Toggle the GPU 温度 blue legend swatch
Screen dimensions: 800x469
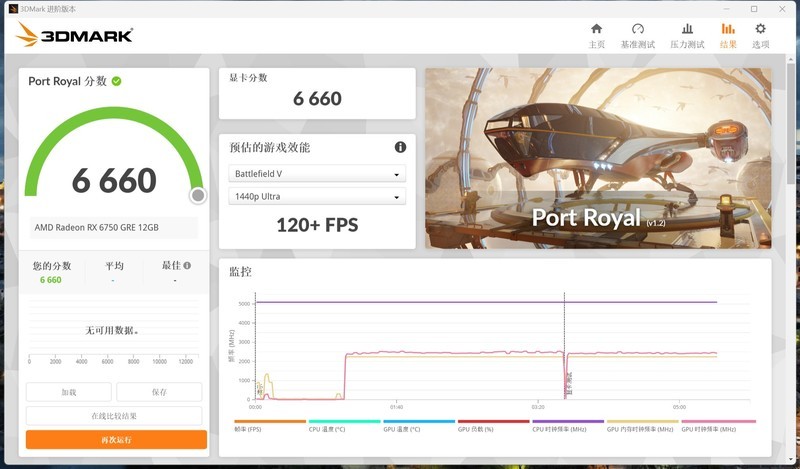pos(419,422)
